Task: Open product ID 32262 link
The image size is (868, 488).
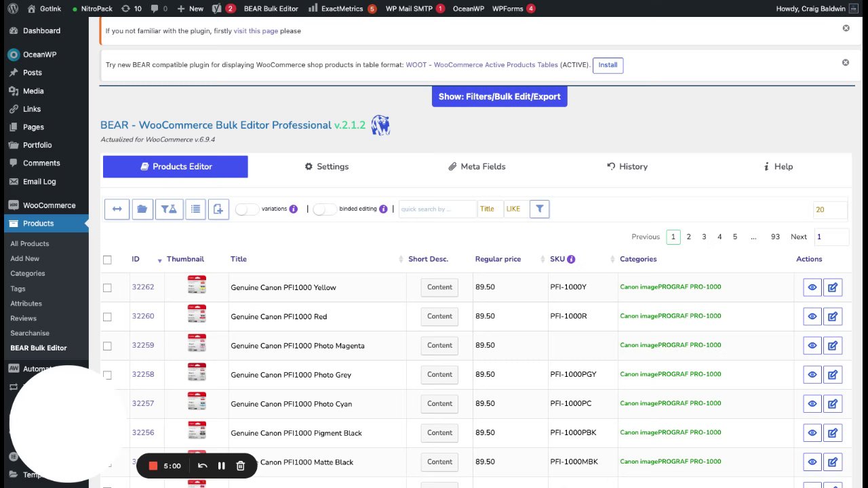Action: pos(143,287)
